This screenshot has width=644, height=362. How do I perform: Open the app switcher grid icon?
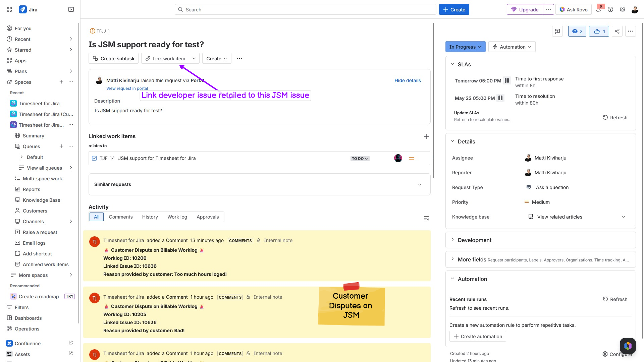9,9
